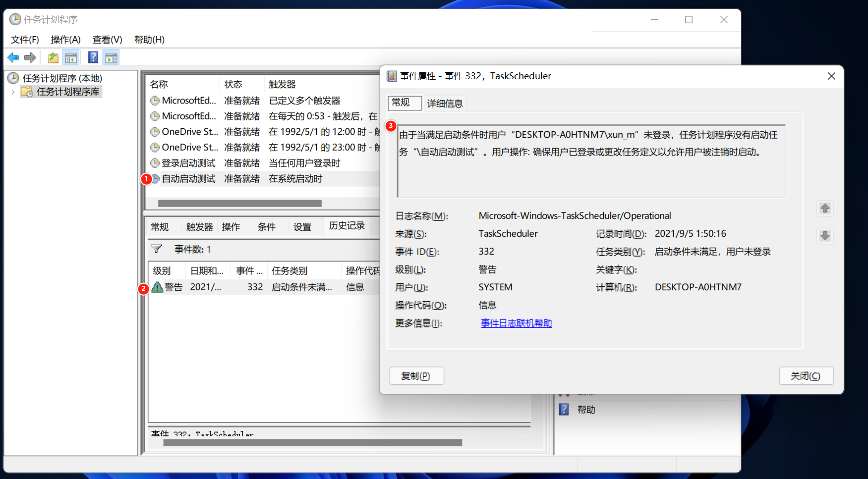The image size is (868, 479).
Task: Click the log name Microsoft-Windows-TaskScheduler/Operational
Action: click(575, 216)
